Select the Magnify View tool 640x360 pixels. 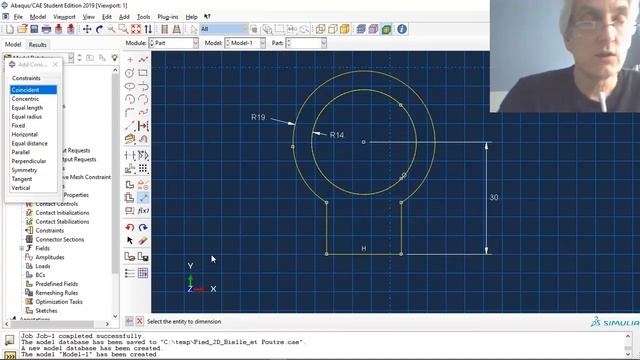click(111, 29)
